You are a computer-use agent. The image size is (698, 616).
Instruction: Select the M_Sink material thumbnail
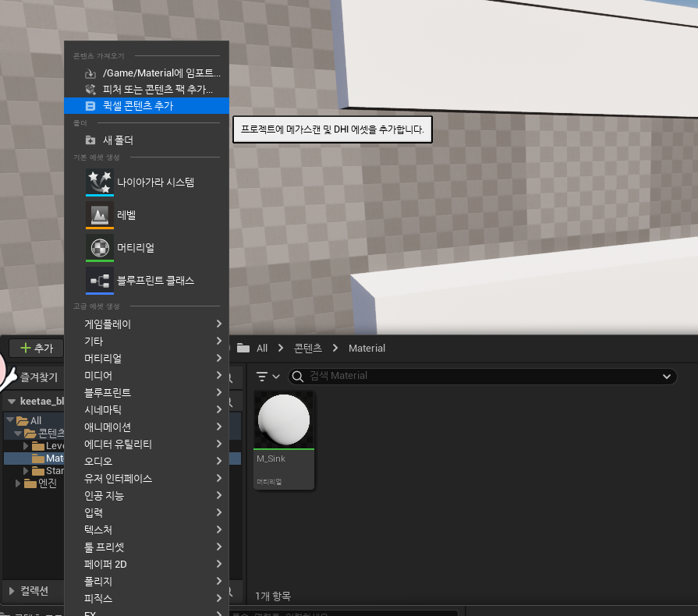click(x=284, y=420)
